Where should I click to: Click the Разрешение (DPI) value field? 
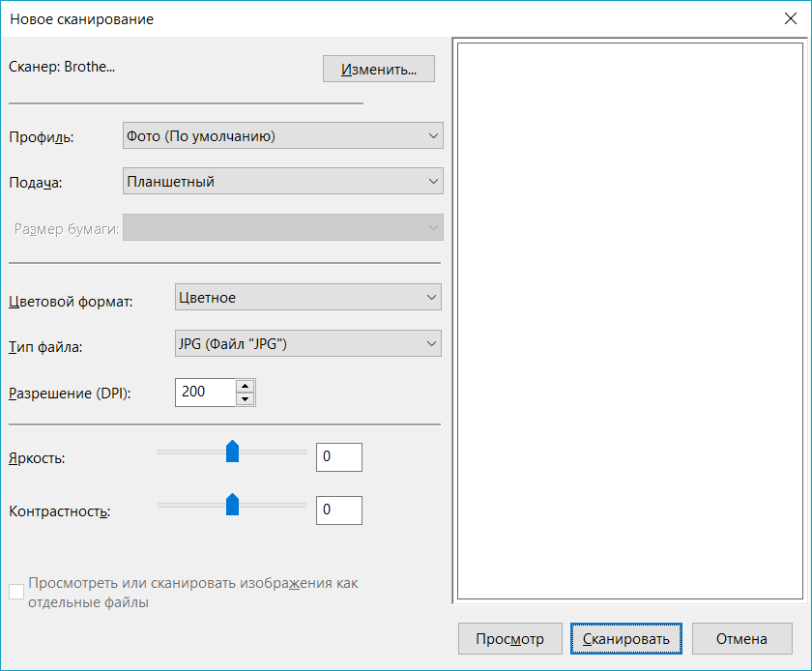206,393
